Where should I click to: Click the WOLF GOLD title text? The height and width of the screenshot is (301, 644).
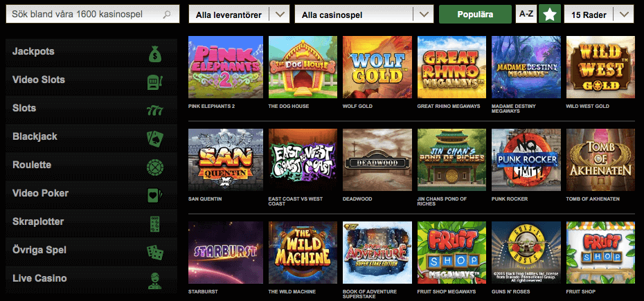(x=357, y=107)
